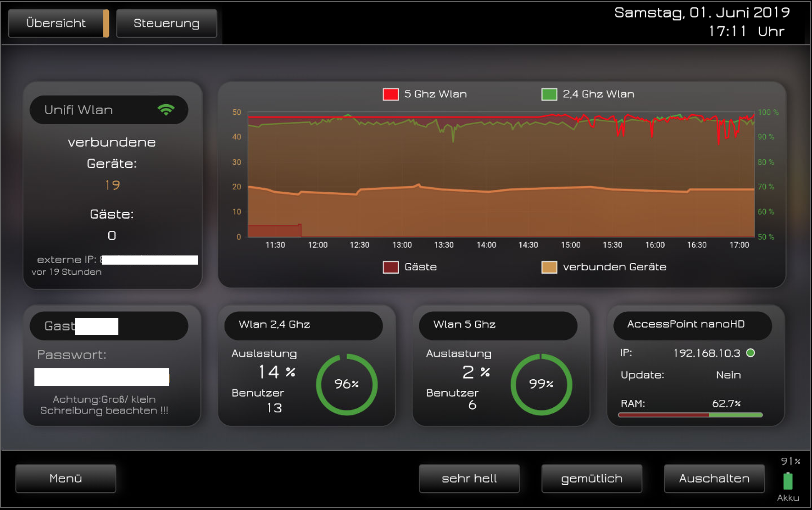Toggle the 5 Ghz Wlan red legend swatch
The height and width of the screenshot is (510, 812).
point(390,94)
